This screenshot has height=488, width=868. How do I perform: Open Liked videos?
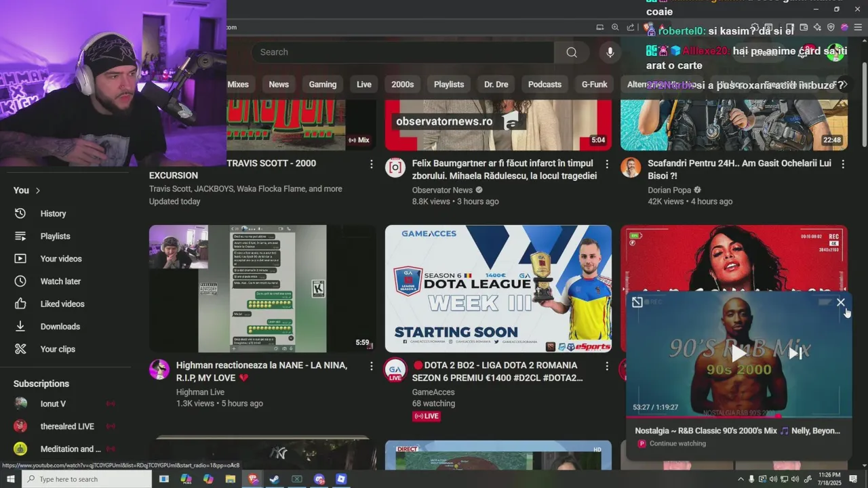tap(62, 304)
